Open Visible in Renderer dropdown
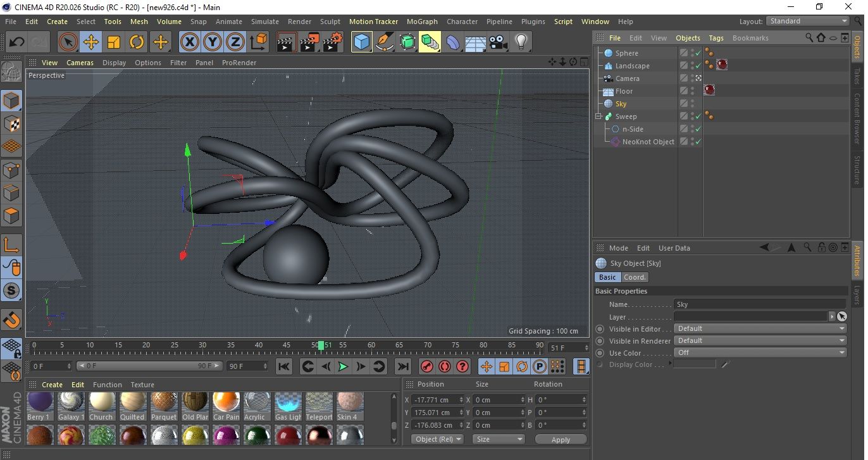The width and height of the screenshot is (868, 460). click(x=760, y=341)
